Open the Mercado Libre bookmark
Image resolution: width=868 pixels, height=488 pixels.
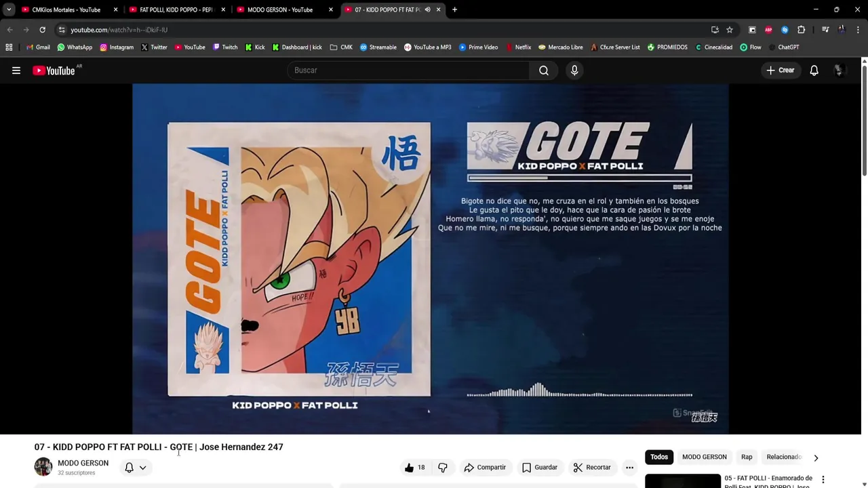[x=561, y=47]
